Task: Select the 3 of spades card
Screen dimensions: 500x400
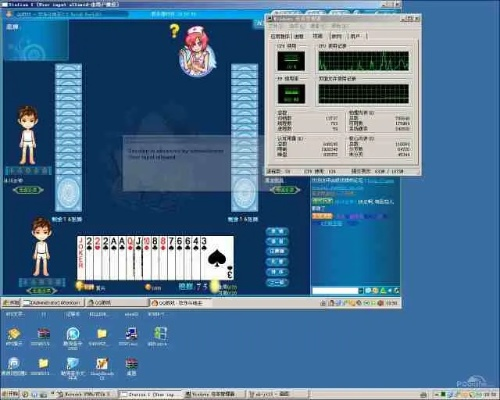Action: coord(217,258)
